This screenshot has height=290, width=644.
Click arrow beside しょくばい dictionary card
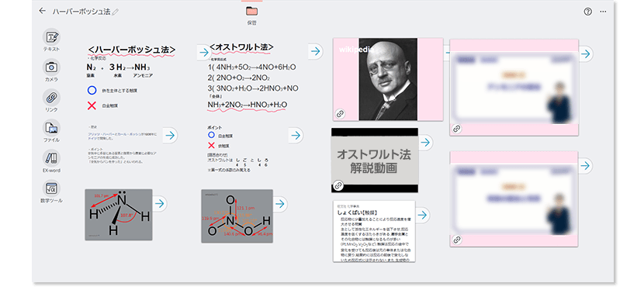tap(423, 215)
